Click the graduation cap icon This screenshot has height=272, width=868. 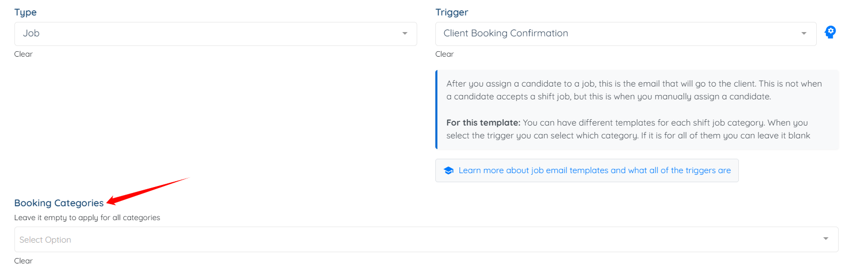[449, 170]
